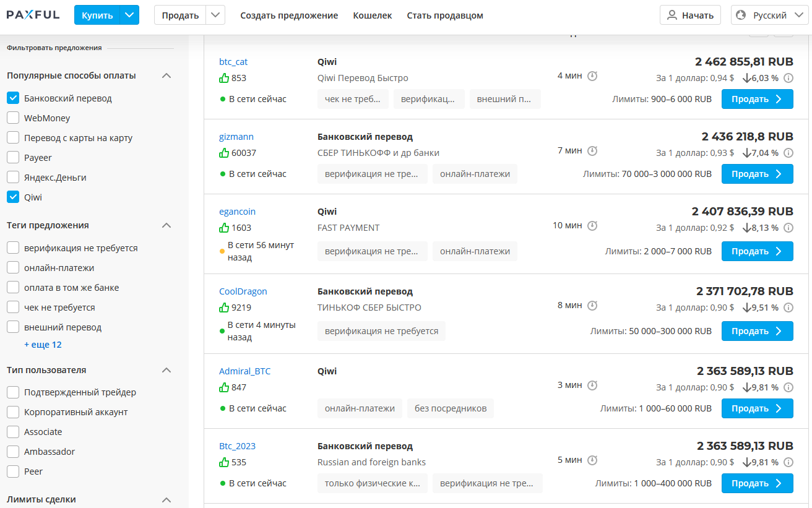812x508 pixels.
Task: Go to Кошелек
Action: tap(373, 15)
